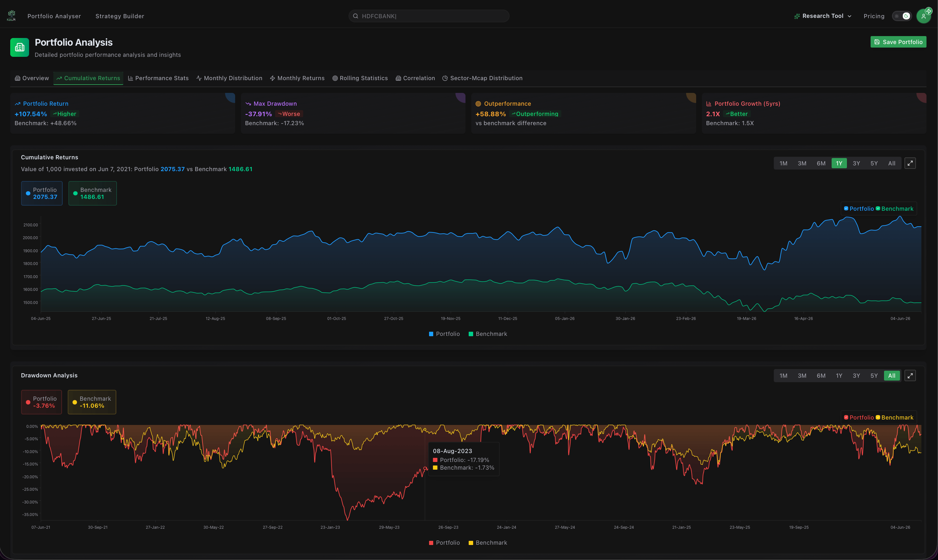Click the Monthly Returns lightning icon

pos(272,78)
